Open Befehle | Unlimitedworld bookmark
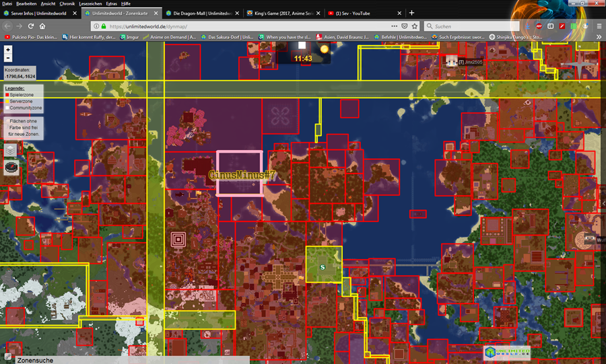Screen dimensions: 606x364 (401, 37)
